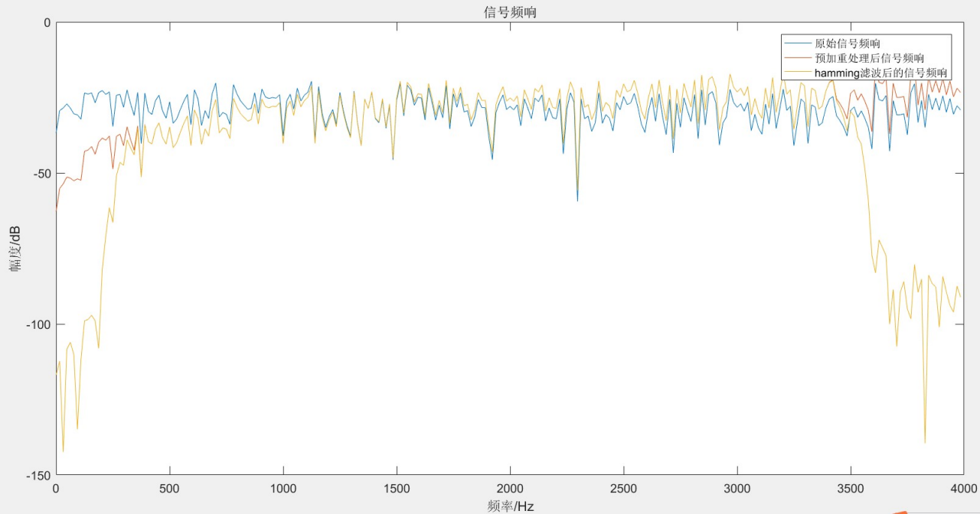980x514 pixels.
Task: Click the 2000 tick label on x-axis
Action: 510,489
